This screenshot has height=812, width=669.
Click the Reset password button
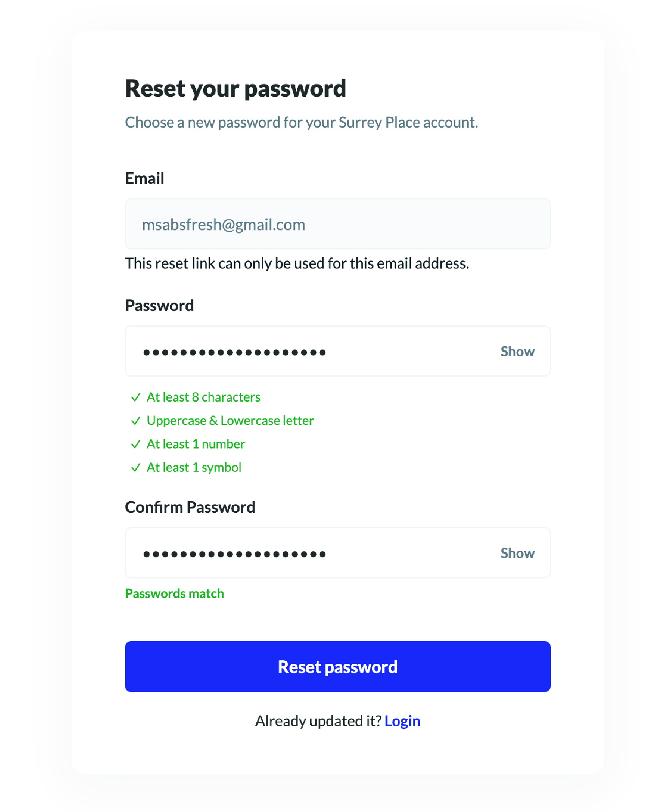[338, 667]
